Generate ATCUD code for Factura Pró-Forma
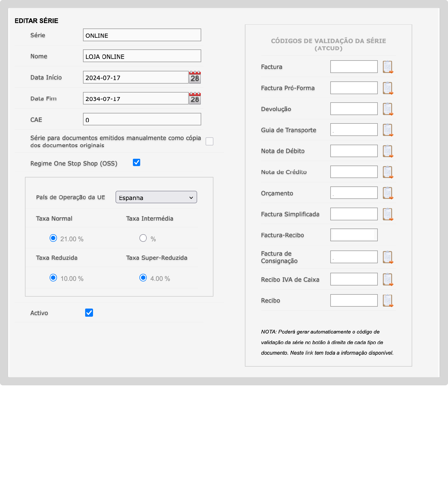448x492 pixels. click(x=388, y=88)
